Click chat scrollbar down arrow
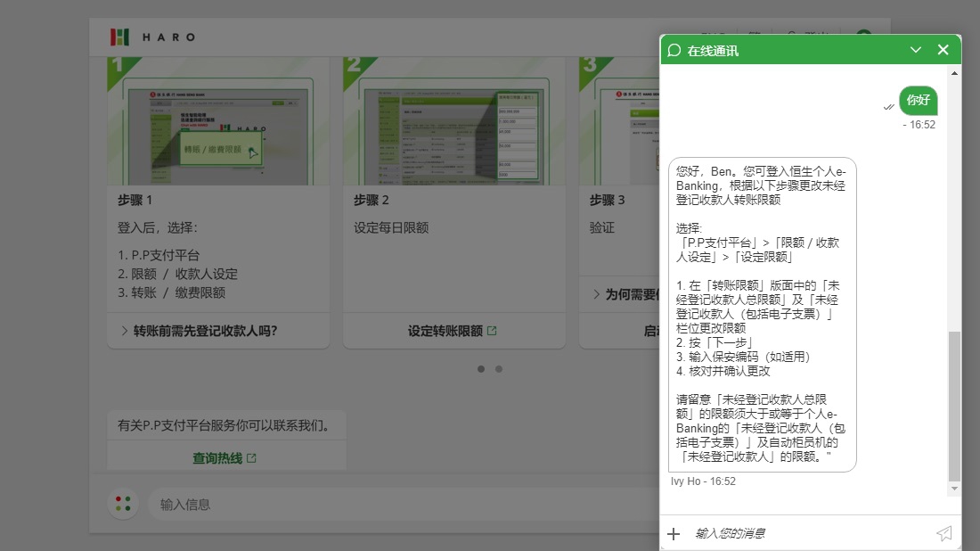 954,489
